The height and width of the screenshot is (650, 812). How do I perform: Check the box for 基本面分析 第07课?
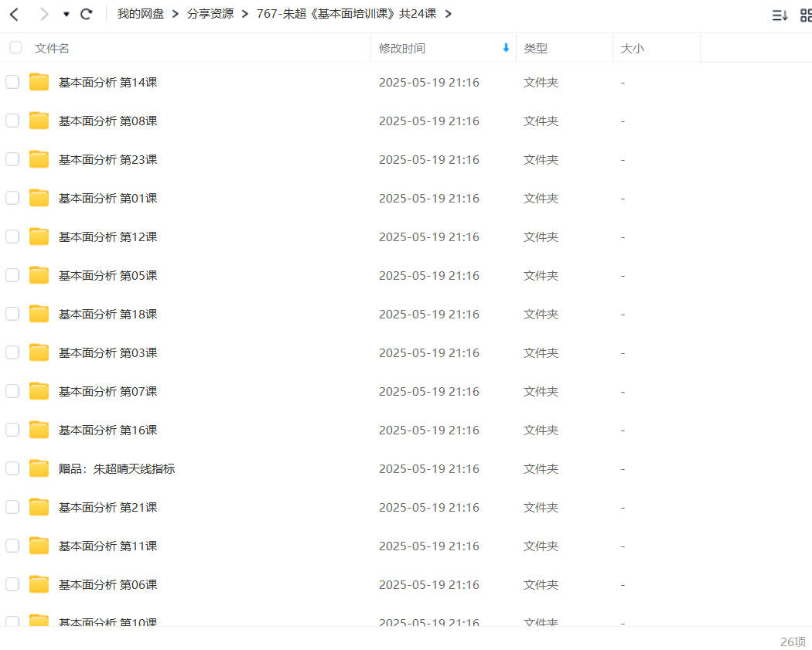pyautogui.click(x=12, y=391)
